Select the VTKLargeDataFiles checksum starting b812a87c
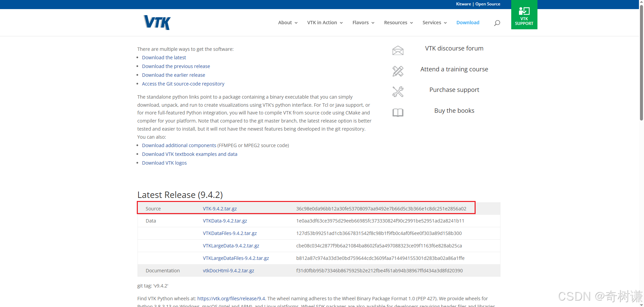The width and height of the screenshot is (644, 307). point(380,258)
